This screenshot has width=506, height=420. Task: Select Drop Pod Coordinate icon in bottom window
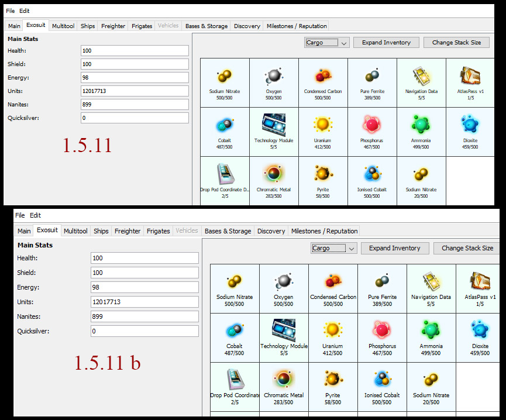(x=235, y=380)
